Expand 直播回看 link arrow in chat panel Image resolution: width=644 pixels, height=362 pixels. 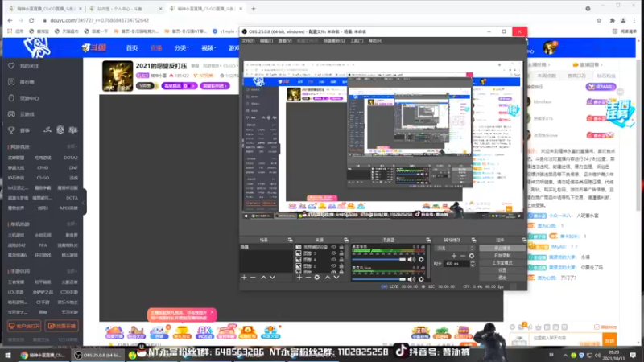pos(601,64)
